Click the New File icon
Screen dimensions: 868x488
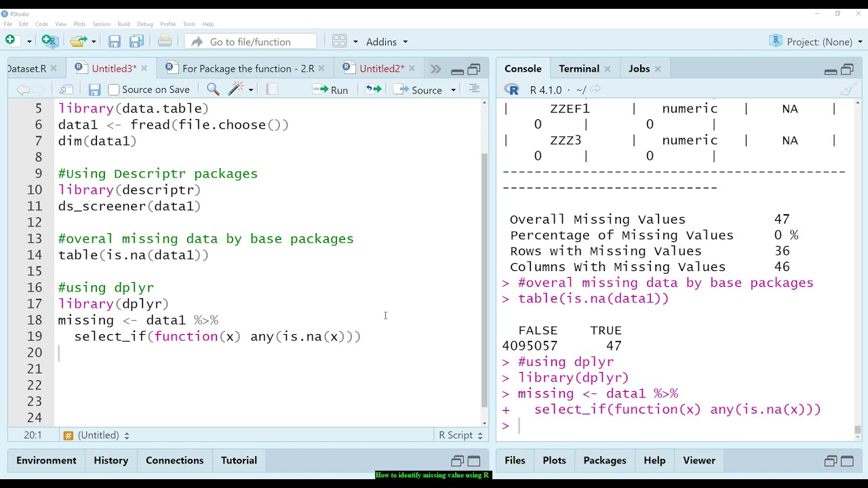[10, 41]
